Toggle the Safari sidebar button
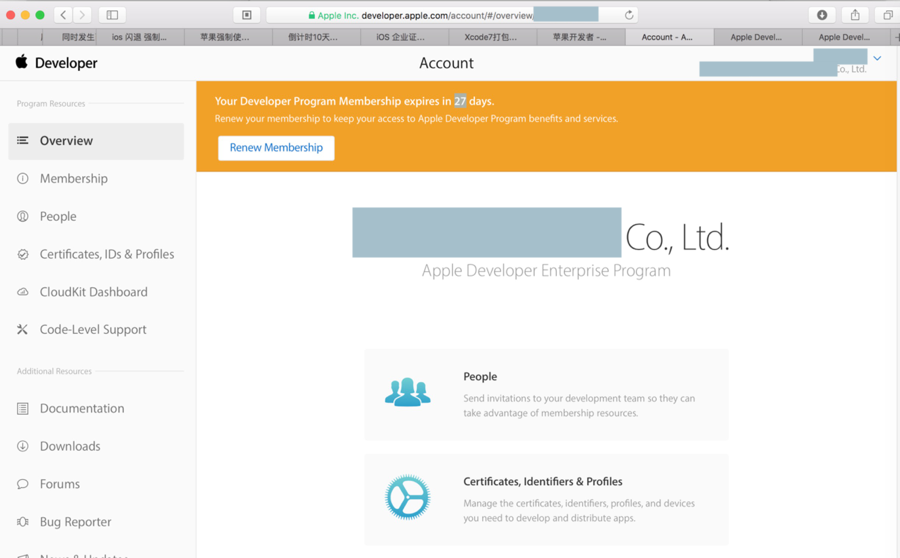This screenshot has width=900, height=558. pyautogui.click(x=112, y=15)
